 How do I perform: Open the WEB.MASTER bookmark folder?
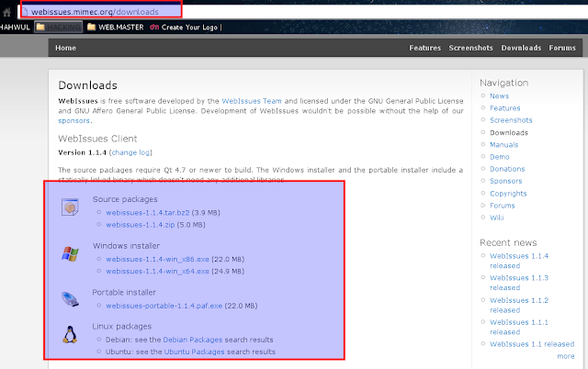pos(116,27)
